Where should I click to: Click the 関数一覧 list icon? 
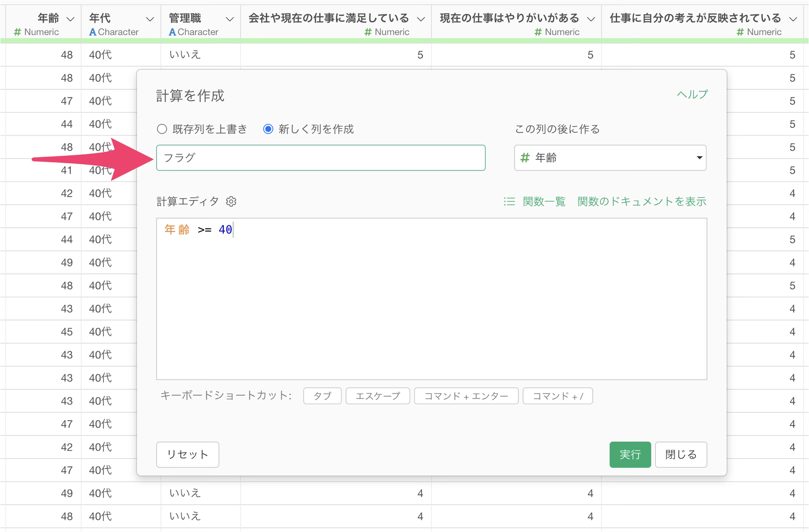(x=509, y=201)
